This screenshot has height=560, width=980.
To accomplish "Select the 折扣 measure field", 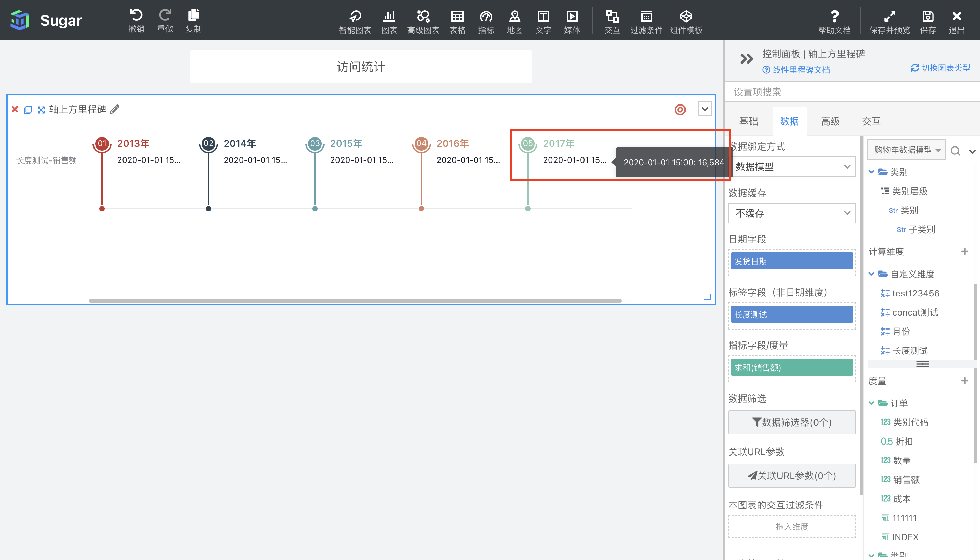I will [x=896, y=441].
